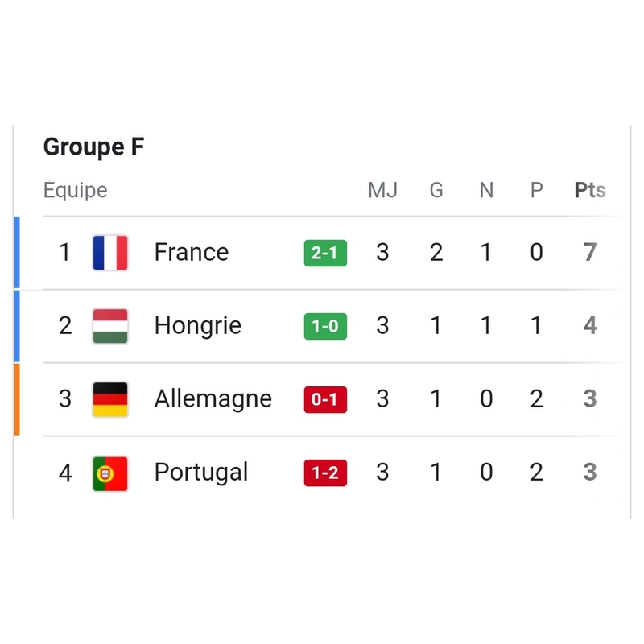
Task: Click the Germany flag icon
Action: coord(110,399)
